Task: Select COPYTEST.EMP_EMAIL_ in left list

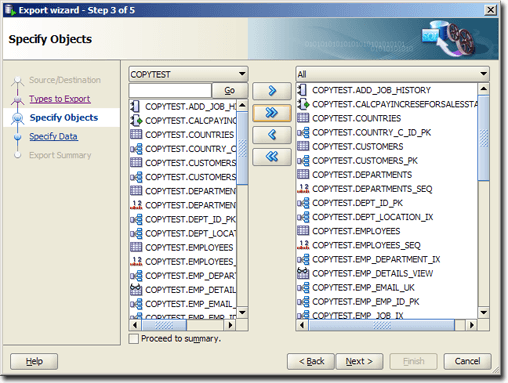Action: pyautogui.click(x=191, y=304)
